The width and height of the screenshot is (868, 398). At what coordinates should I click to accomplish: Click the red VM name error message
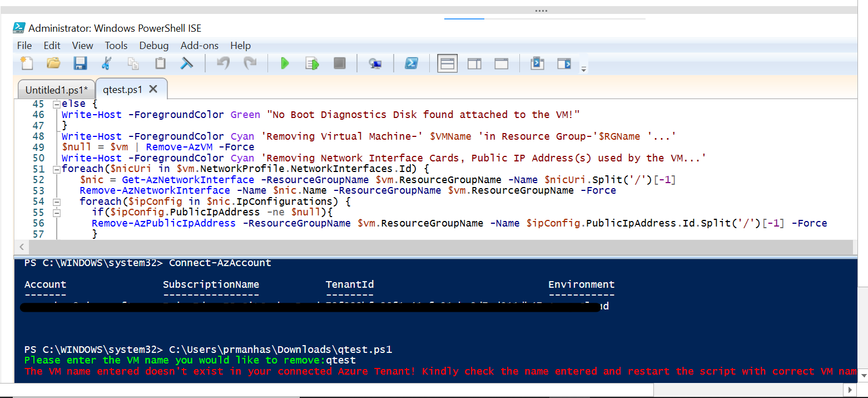440,371
